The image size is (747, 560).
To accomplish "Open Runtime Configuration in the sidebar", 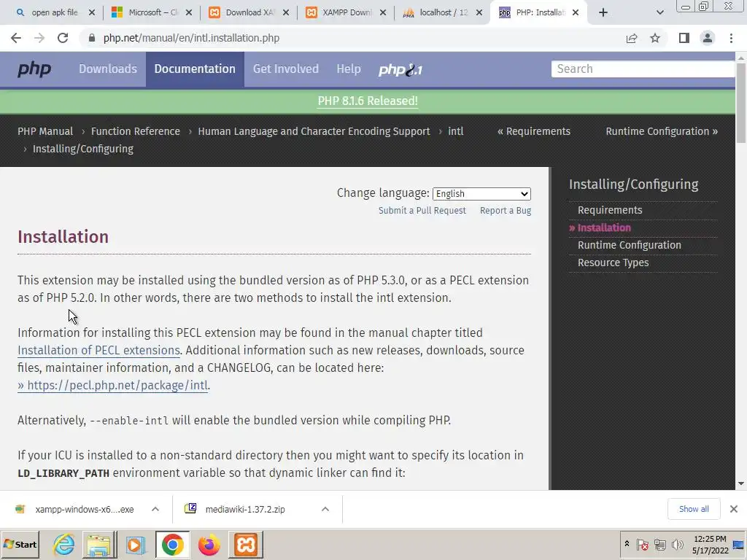I will (630, 245).
